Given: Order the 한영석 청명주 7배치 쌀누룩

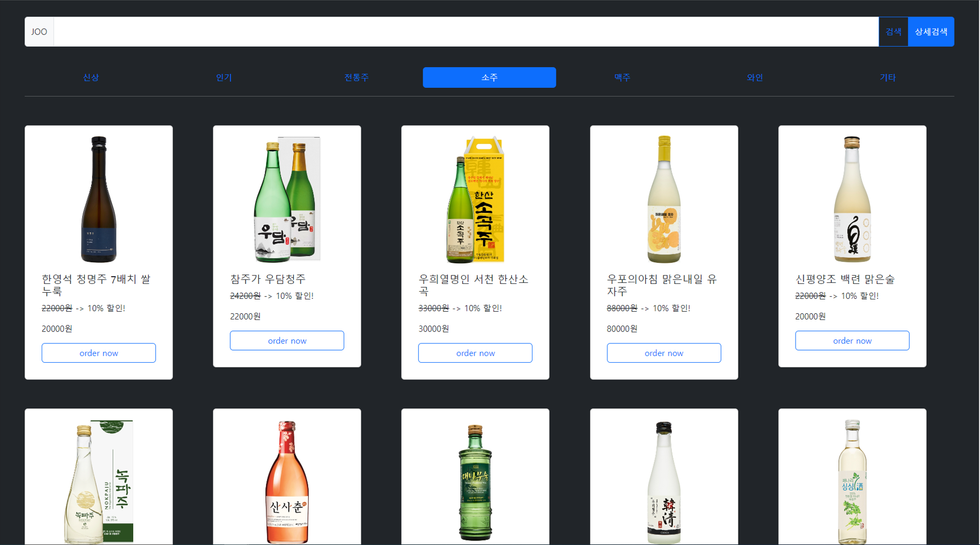Looking at the screenshot, I should point(98,353).
